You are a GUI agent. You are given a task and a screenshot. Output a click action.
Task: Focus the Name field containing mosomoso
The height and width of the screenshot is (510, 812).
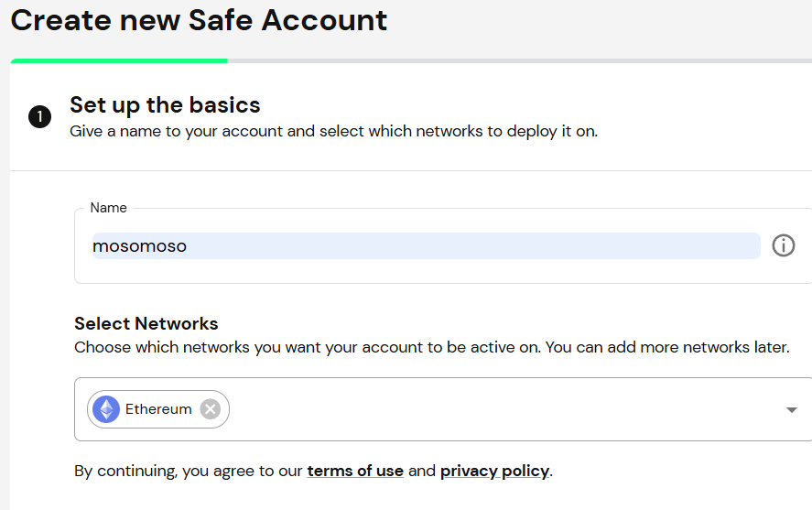coord(426,246)
